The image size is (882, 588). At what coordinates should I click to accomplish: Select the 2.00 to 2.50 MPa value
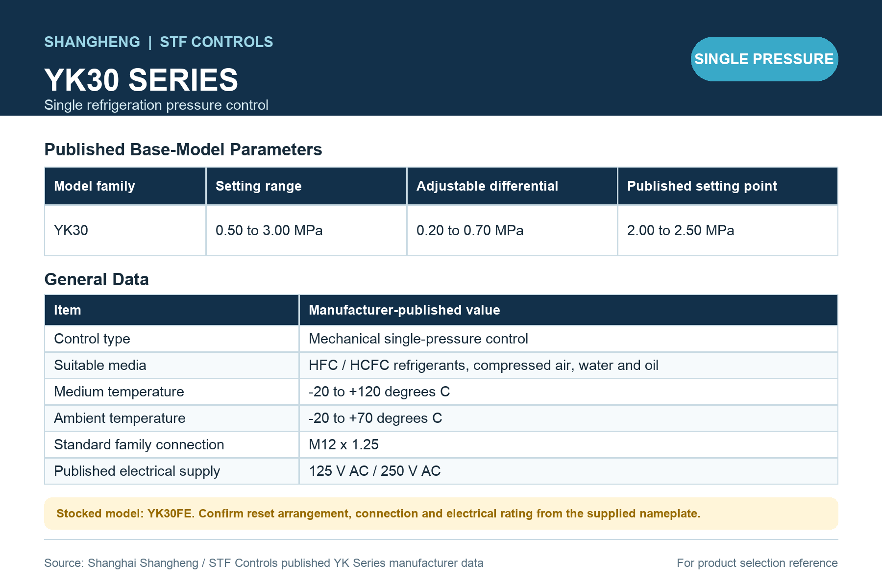[681, 230]
